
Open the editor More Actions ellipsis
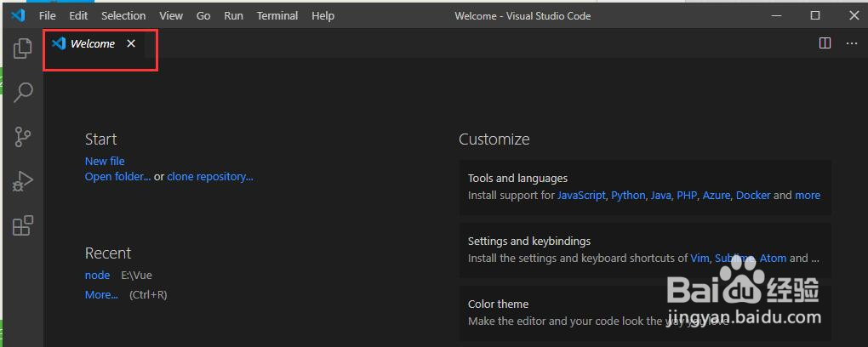click(x=852, y=43)
